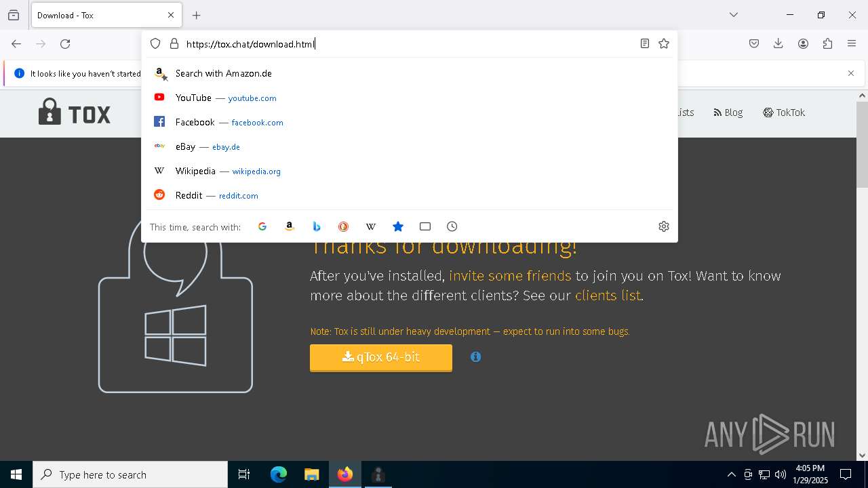Image resolution: width=868 pixels, height=488 pixels.
Task: Click Type here to search box
Action: click(x=130, y=474)
